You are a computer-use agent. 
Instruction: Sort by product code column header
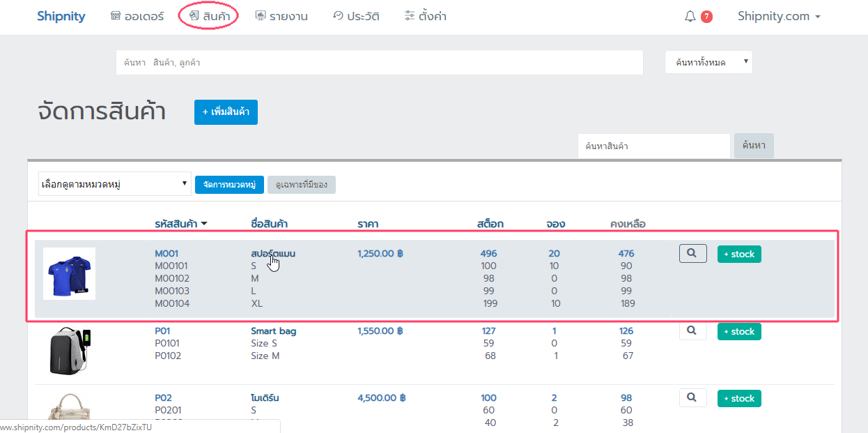[180, 224]
